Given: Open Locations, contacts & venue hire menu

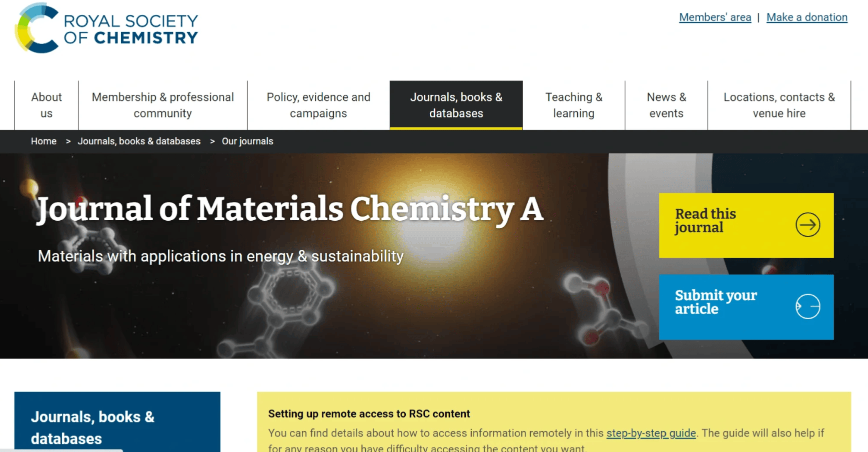Looking at the screenshot, I should (779, 105).
